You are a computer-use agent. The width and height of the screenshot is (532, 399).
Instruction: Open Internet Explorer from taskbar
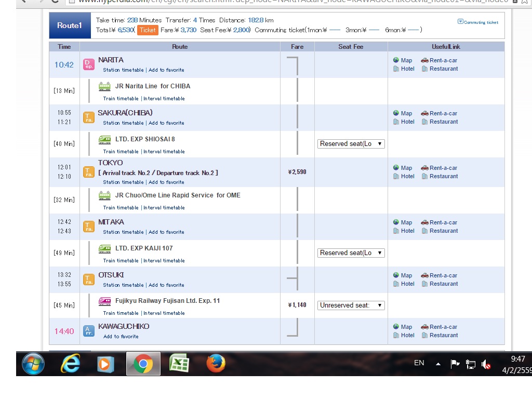pos(71,364)
